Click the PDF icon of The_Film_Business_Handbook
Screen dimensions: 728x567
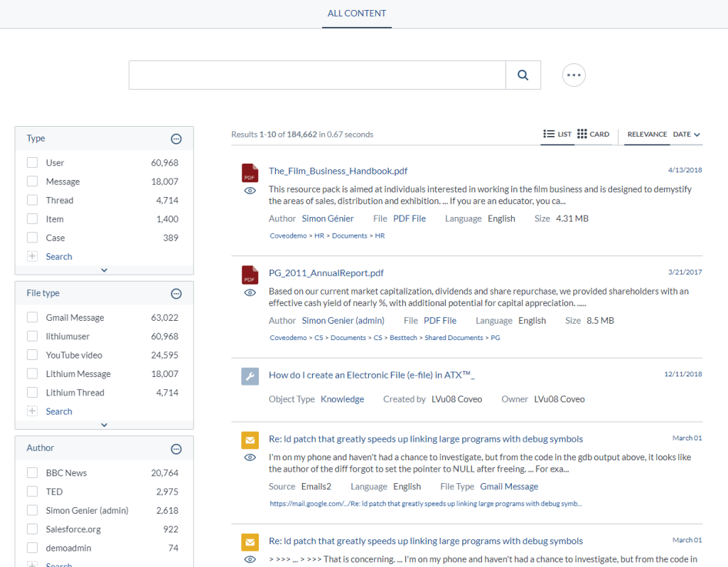tap(250, 173)
